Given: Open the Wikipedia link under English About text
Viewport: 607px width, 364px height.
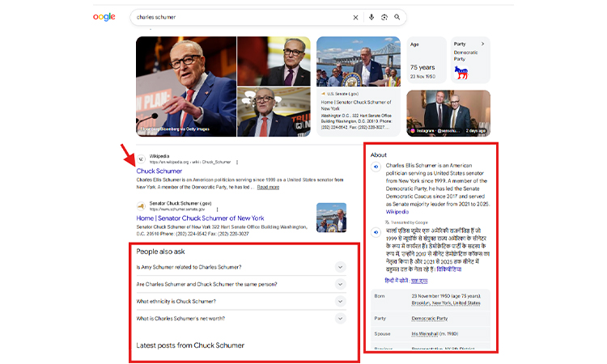Looking at the screenshot, I should click(x=397, y=212).
